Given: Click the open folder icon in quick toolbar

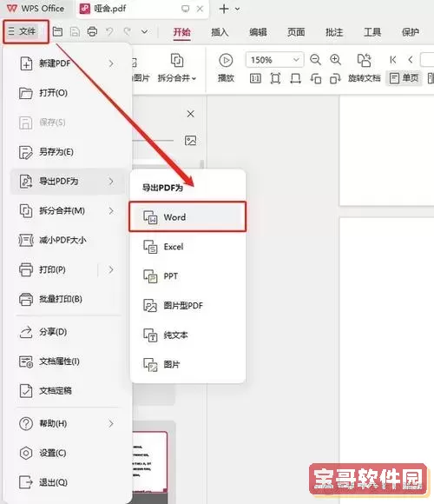Looking at the screenshot, I should tap(57, 31).
